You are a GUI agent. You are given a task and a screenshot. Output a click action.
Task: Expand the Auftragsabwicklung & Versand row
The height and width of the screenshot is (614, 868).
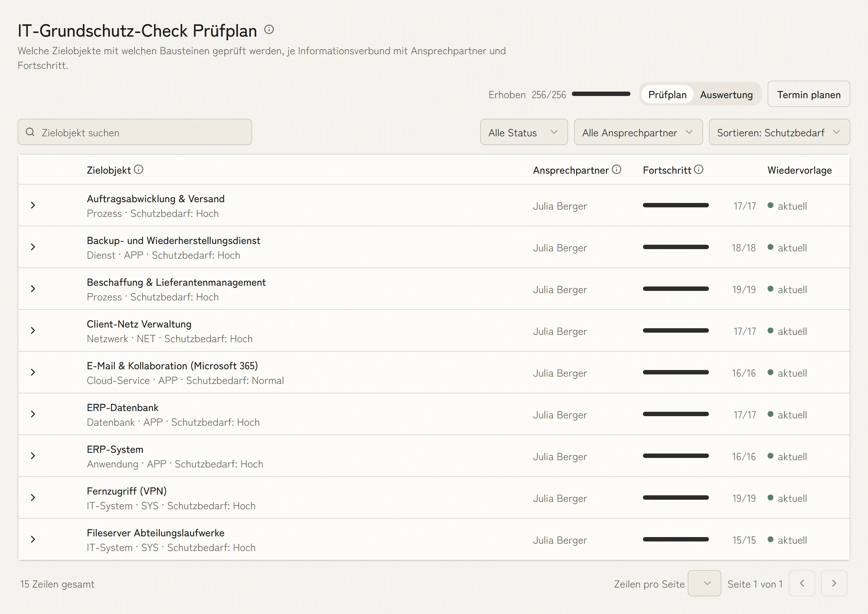33,205
